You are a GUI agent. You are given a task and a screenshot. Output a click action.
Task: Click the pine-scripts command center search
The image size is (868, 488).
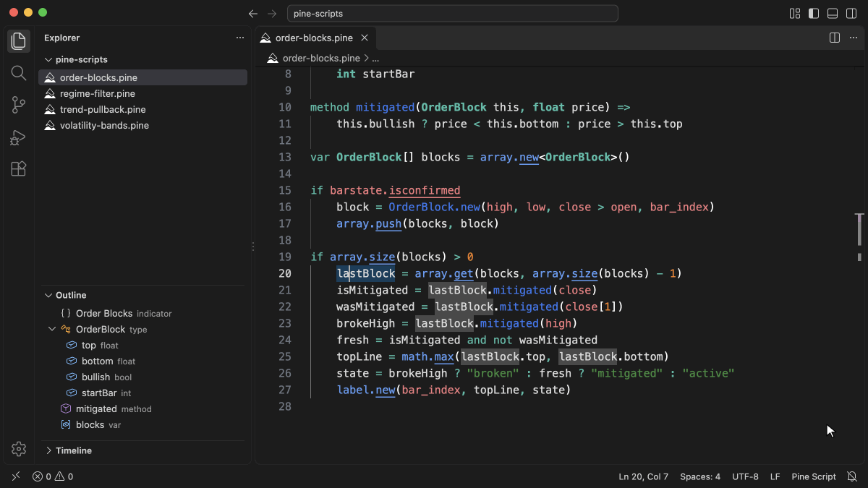pyautogui.click(x=453, y=14)
